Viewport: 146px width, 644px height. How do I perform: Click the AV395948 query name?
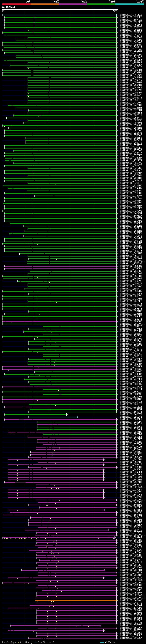point(8,8)
